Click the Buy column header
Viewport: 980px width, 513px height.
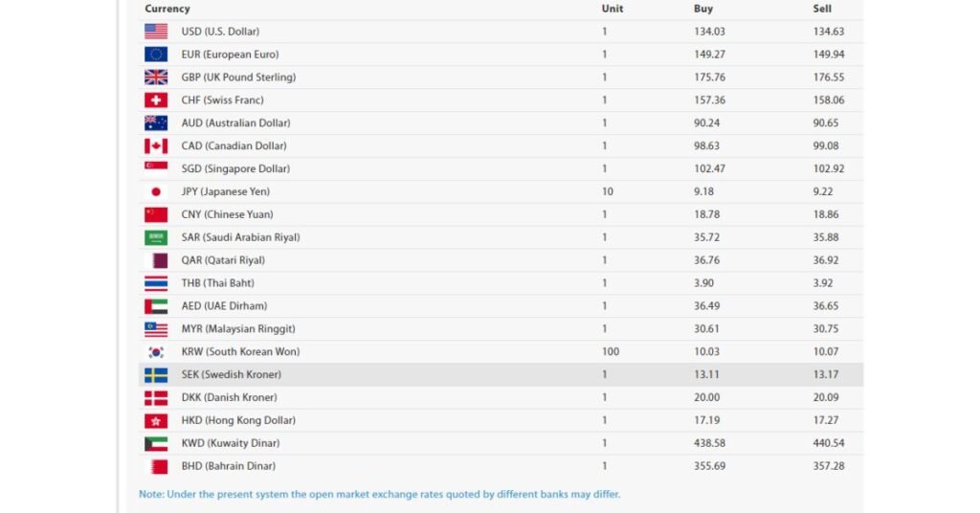coord(703,9)
